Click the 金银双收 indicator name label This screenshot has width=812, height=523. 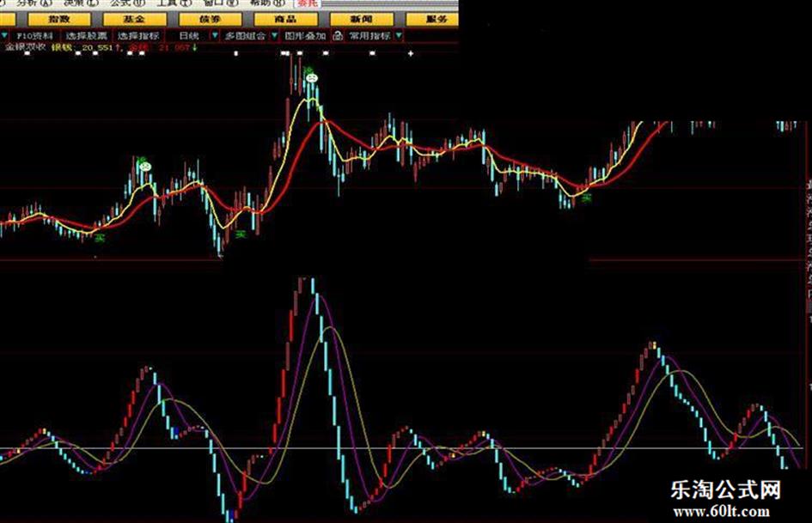[26, 47]
